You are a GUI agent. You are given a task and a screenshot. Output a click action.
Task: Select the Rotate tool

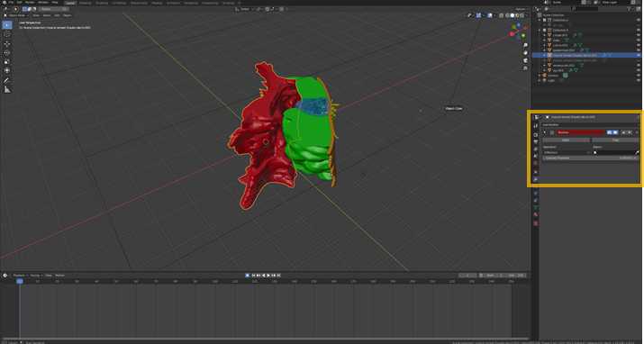pos(7,53)
